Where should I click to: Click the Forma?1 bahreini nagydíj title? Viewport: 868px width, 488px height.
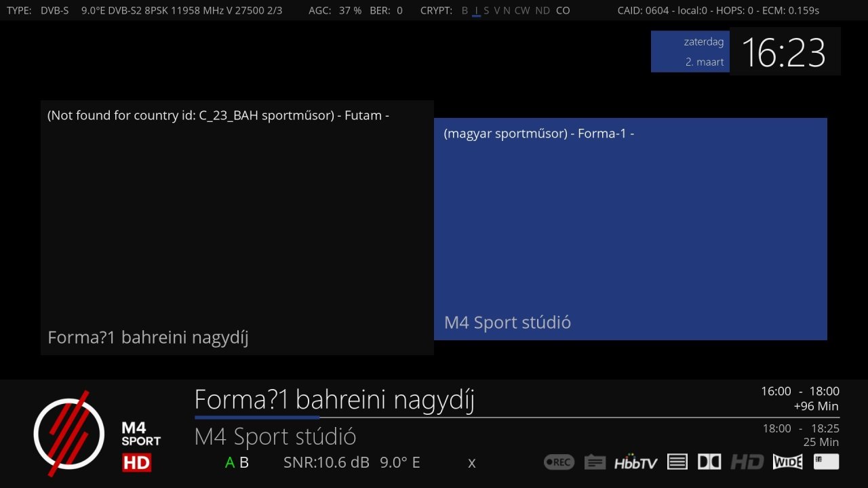[x=334, y=399]
